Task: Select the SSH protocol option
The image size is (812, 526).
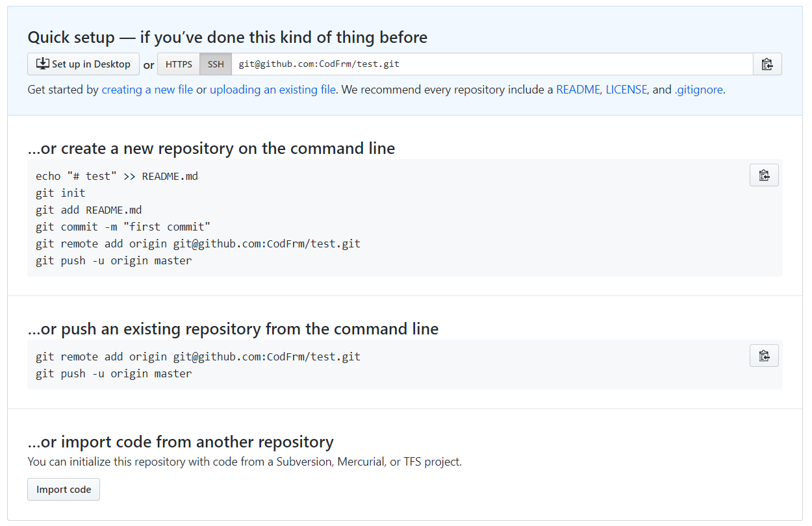Action: 216,64
